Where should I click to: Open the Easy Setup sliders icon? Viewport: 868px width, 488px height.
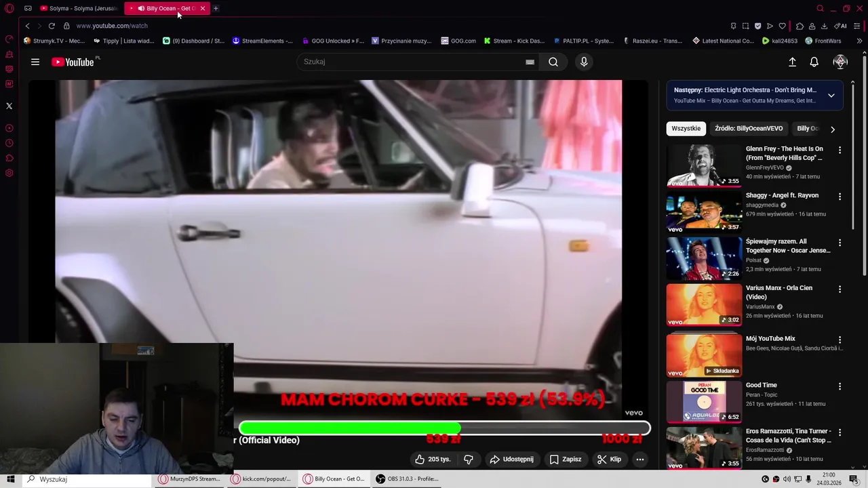(x=858, y=26)
